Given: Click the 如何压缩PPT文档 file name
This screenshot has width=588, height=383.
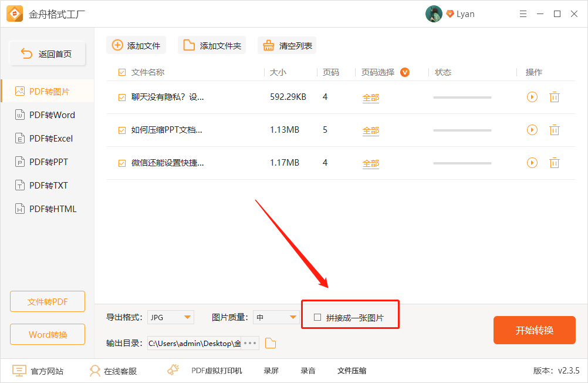Looking at the screenshot, I should 167,130.
